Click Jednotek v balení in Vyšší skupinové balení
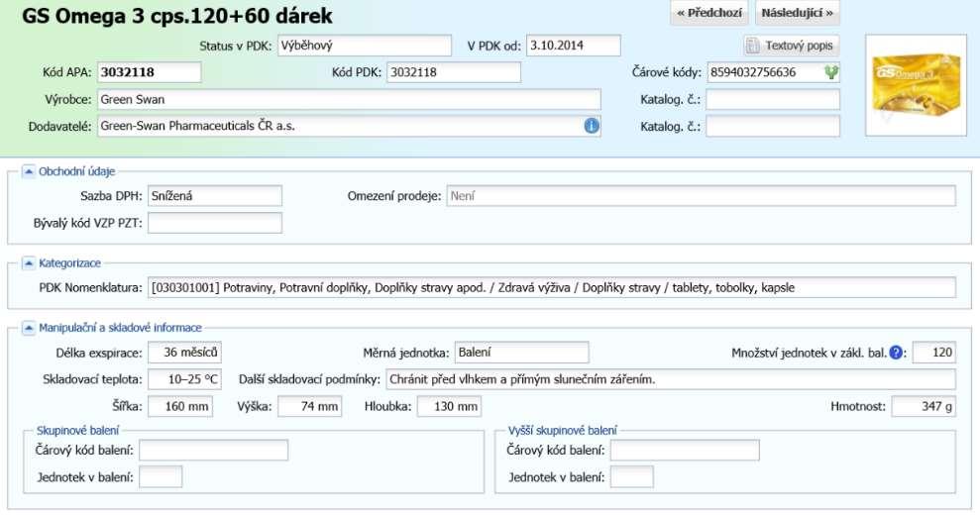The image size is (980, 515). coord(632,477)
